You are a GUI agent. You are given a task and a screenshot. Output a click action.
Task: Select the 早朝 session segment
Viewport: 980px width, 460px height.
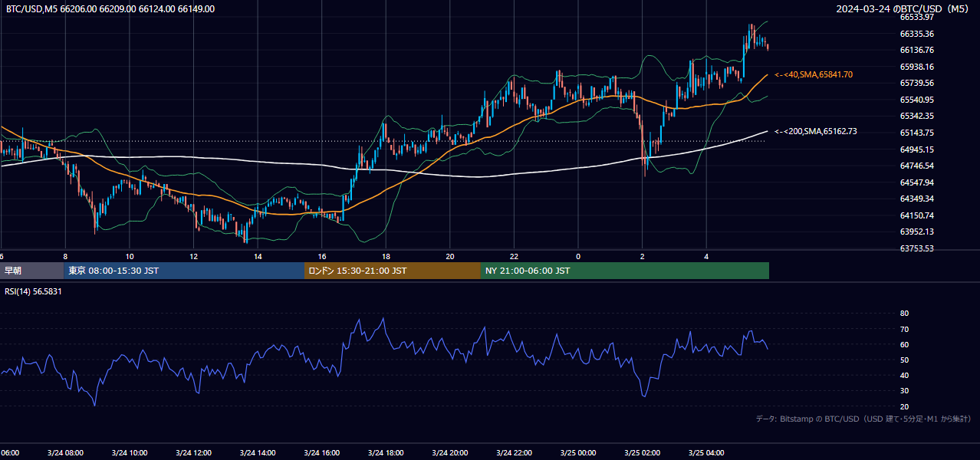[x=32, y=271]
